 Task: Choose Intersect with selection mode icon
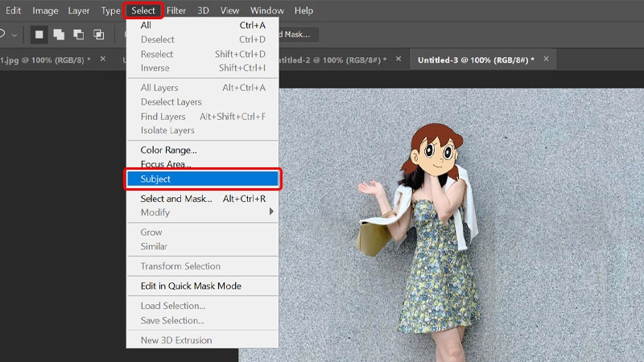(98, 35)
